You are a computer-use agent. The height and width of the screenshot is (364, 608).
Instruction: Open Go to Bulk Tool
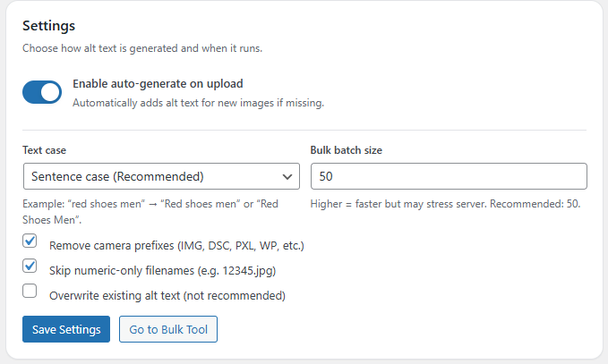(x=168, y=329)
